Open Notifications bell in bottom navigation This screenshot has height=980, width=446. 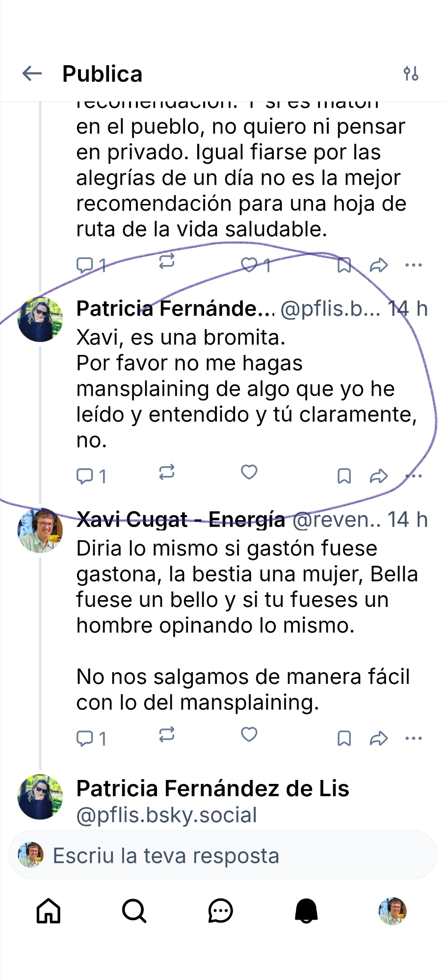pos(306,911)
